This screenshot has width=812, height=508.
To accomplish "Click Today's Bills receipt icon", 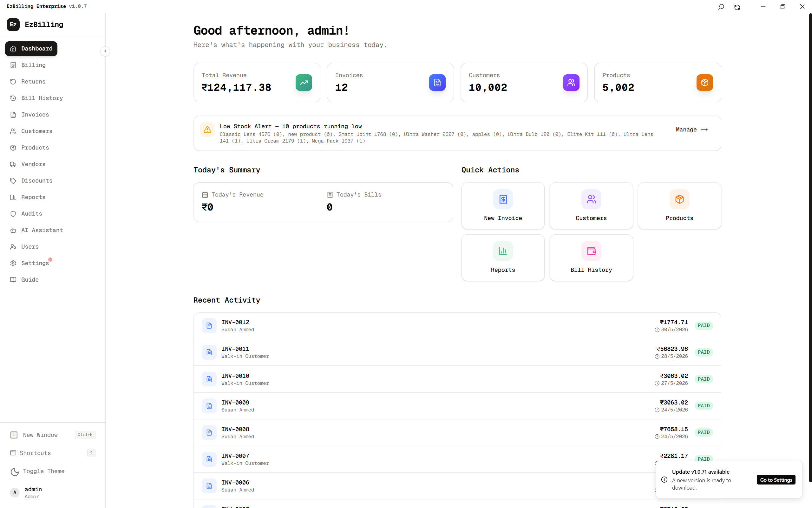I will [330, 195].
